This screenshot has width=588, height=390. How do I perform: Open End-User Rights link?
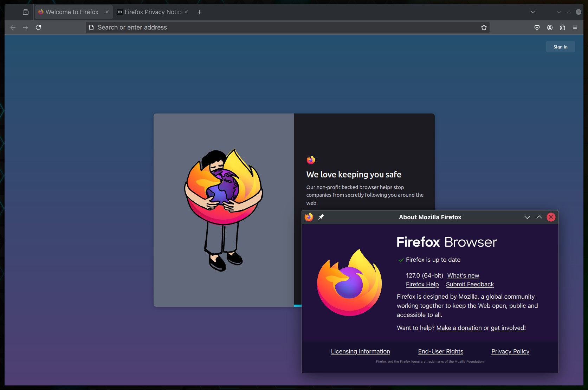pyautogui.click(x=440, y=351)
